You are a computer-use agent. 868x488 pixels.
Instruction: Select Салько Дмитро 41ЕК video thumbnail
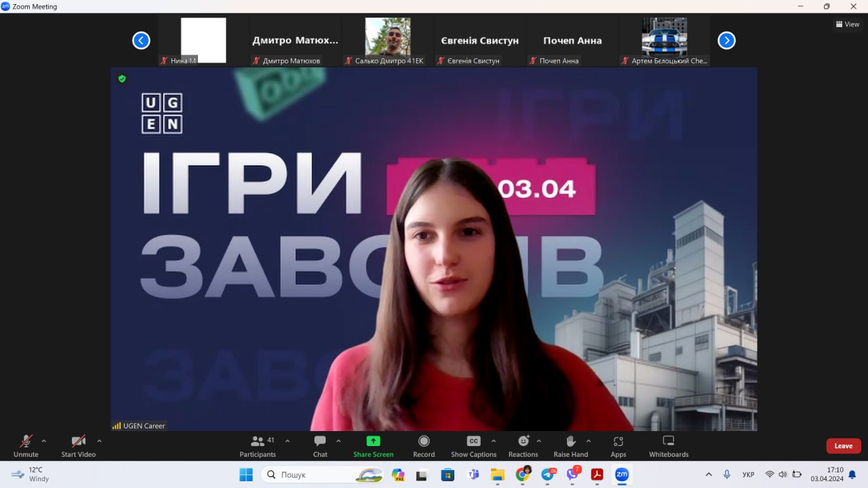click(x=388, y=41)
